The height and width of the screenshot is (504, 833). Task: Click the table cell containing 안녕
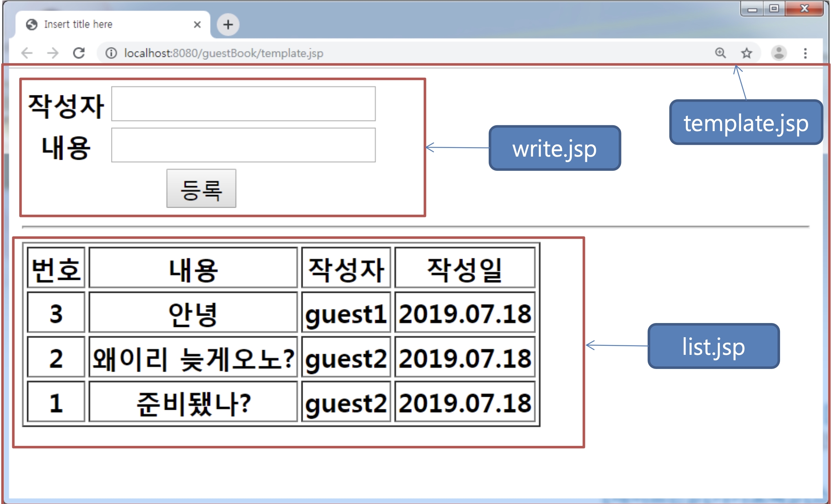[193, 313]
